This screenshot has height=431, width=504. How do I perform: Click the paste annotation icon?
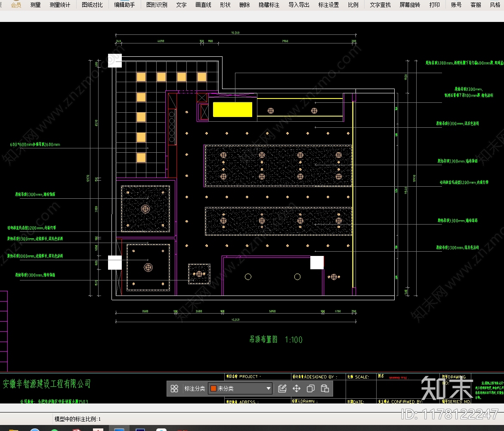tap(325, 388)
